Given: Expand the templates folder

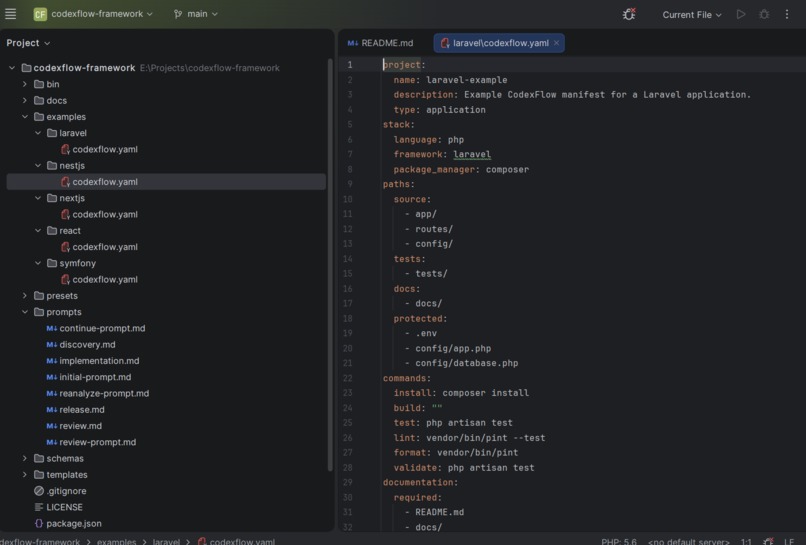Looking at the screenshot, I should pos(25,475).
